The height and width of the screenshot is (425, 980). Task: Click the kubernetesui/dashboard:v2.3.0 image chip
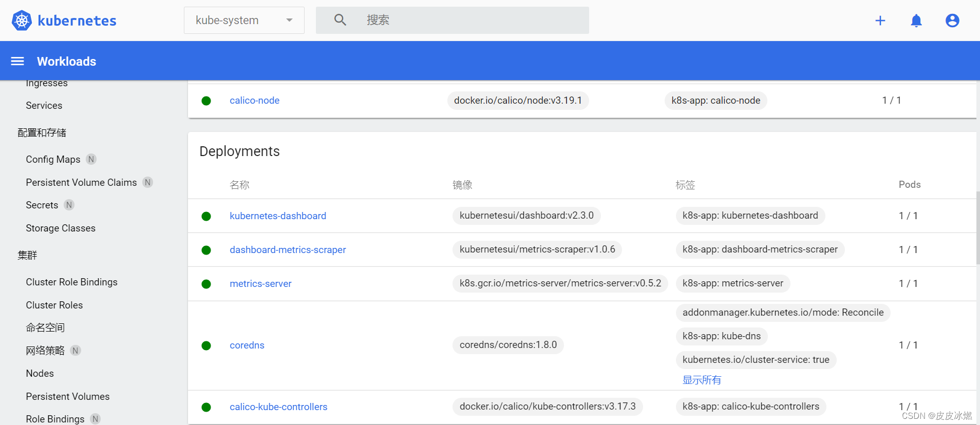(526, 216)
